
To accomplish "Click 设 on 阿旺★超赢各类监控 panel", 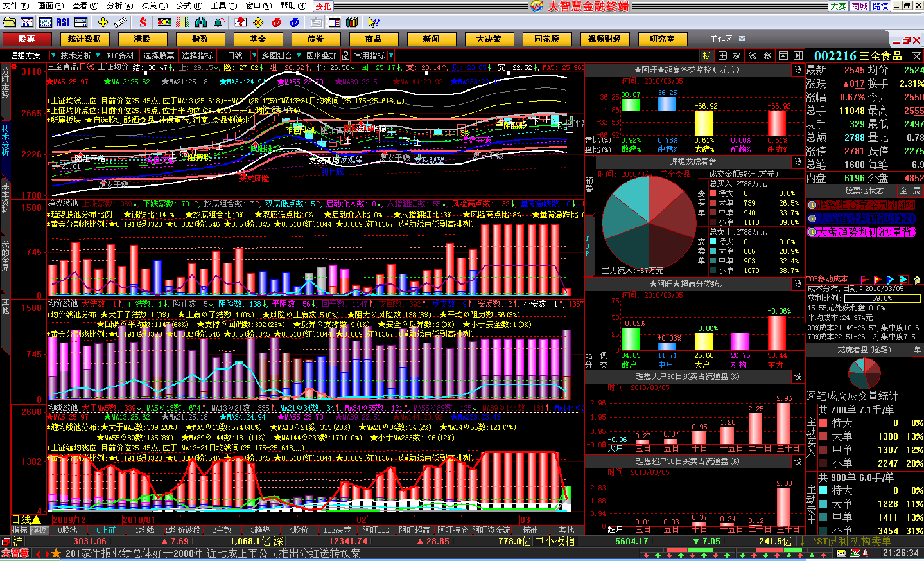I will tap(798, 69).
